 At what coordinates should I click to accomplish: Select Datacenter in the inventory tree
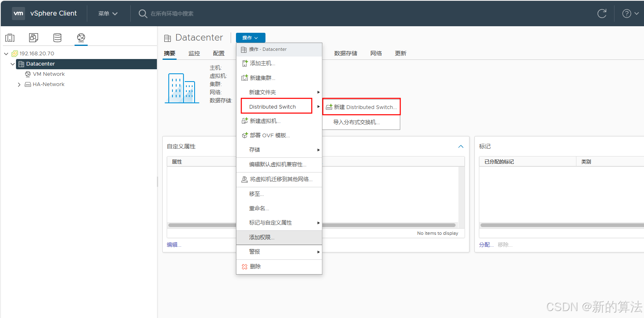click(x=86, y=64)
